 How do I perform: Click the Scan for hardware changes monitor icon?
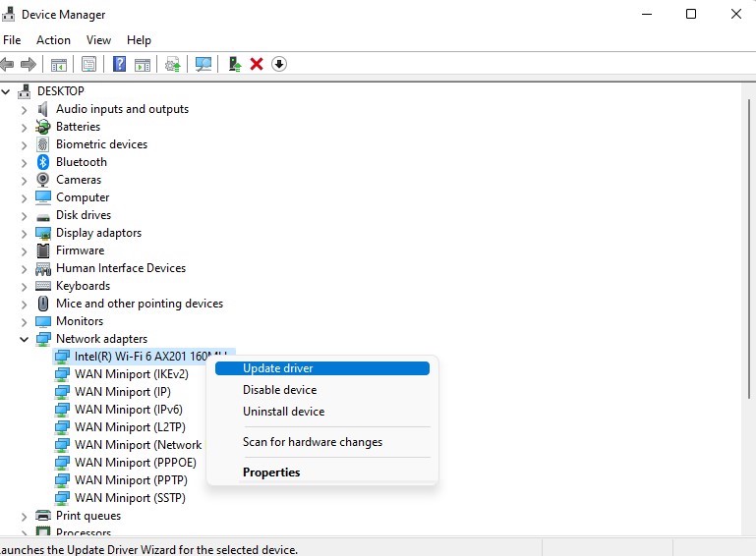pyautogui.click(x=204, y=64)
